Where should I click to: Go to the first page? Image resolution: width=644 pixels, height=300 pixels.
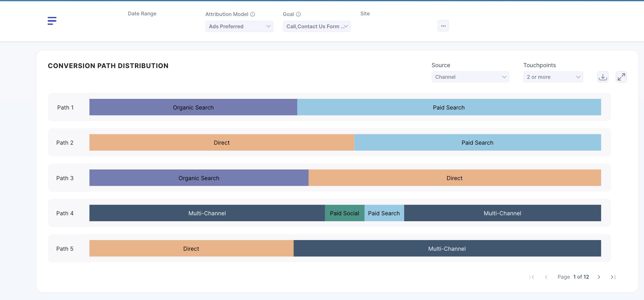(532, 277)
